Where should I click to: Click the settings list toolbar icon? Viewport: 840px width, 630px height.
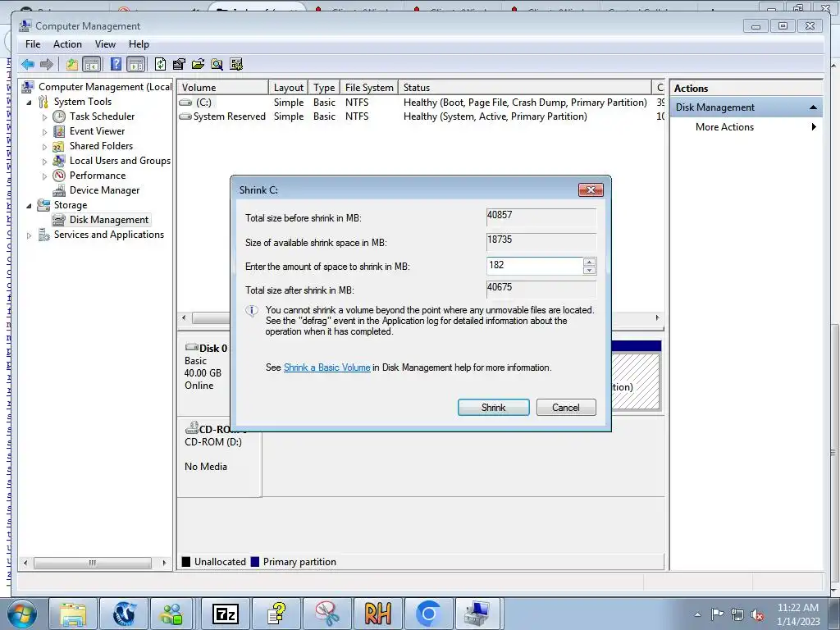(x=236, y=64)
